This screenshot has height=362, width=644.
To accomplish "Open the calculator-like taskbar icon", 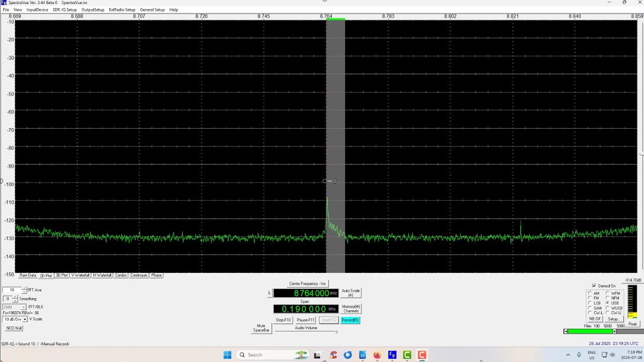I will pyautogui.click(x=362, y=355).
